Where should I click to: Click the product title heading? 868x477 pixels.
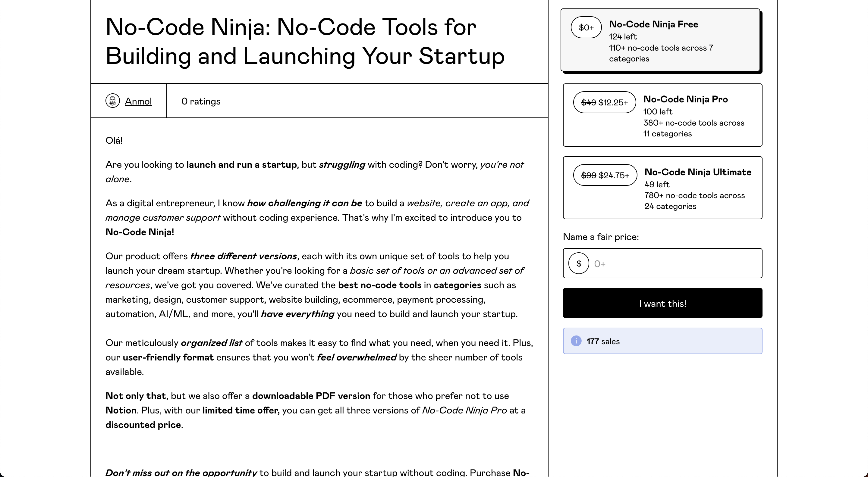pyautogui.click(x=305, y=41)
